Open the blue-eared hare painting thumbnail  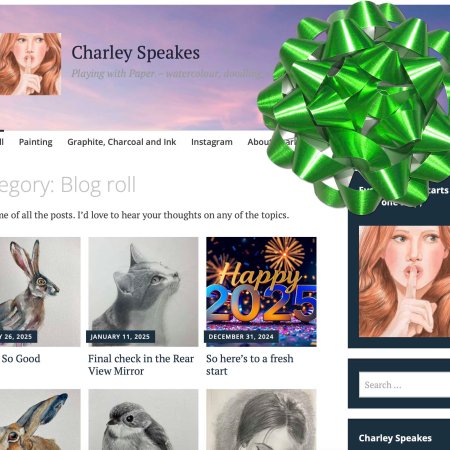[40, 420]
